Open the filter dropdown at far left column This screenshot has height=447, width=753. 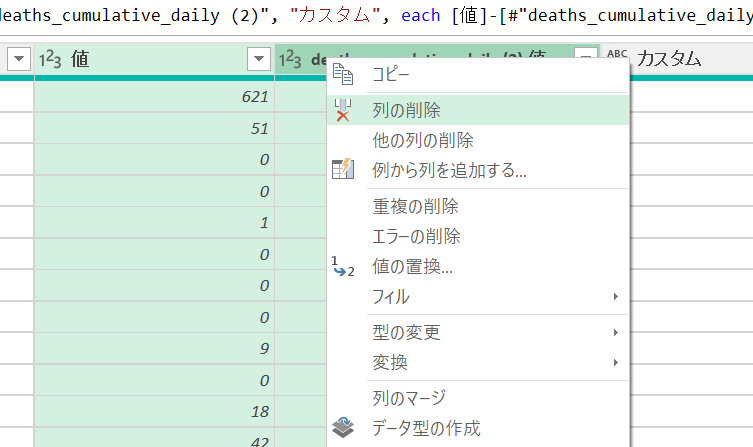pyautogui.click(x=18, y=61)
